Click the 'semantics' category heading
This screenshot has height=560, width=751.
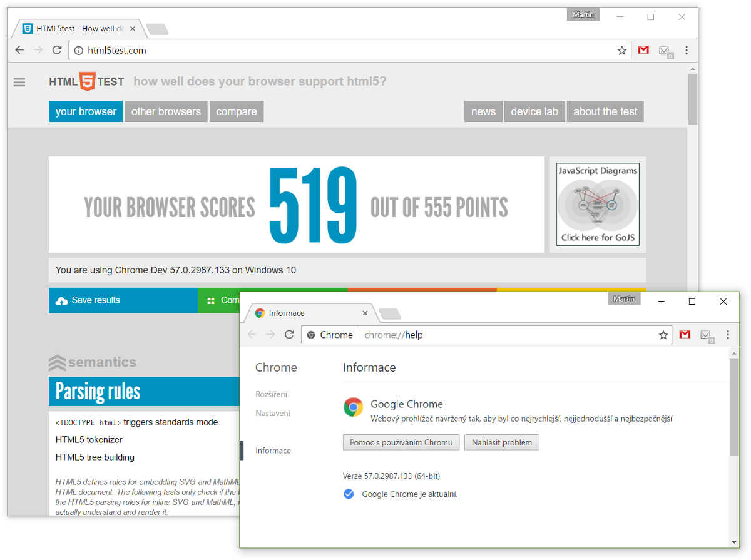pos(93,362)
